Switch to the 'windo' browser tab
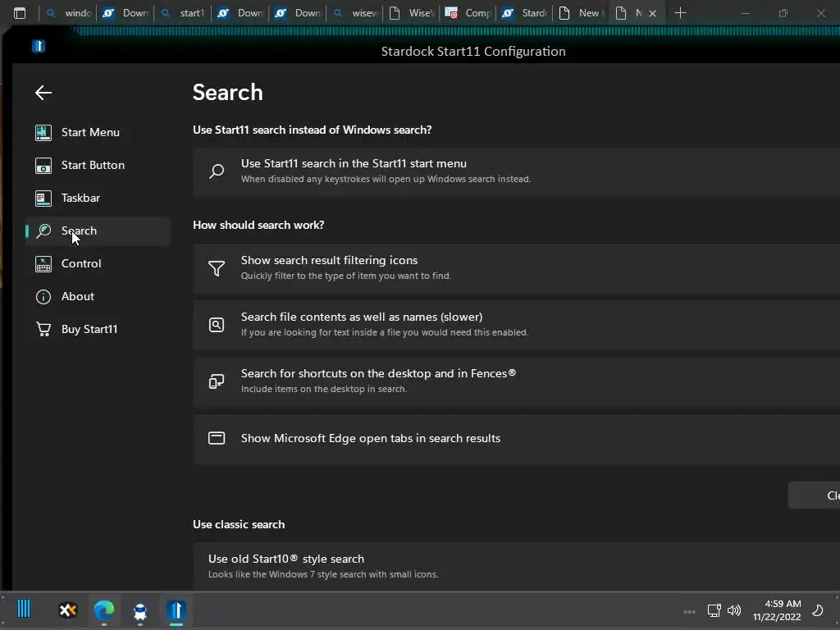 pyautogui.click(x=69, y=13)
